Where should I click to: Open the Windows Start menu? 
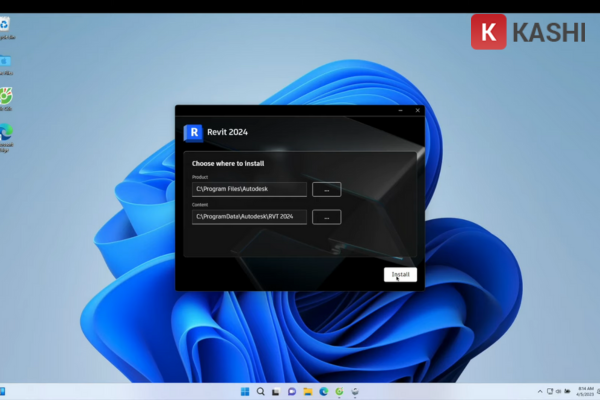coord(245,391)
